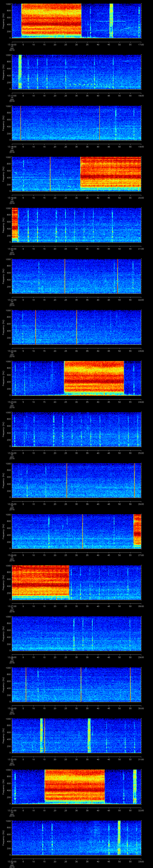Click the 13:19:00 start time label
This screenshot has width=153, height=868.
12,198
